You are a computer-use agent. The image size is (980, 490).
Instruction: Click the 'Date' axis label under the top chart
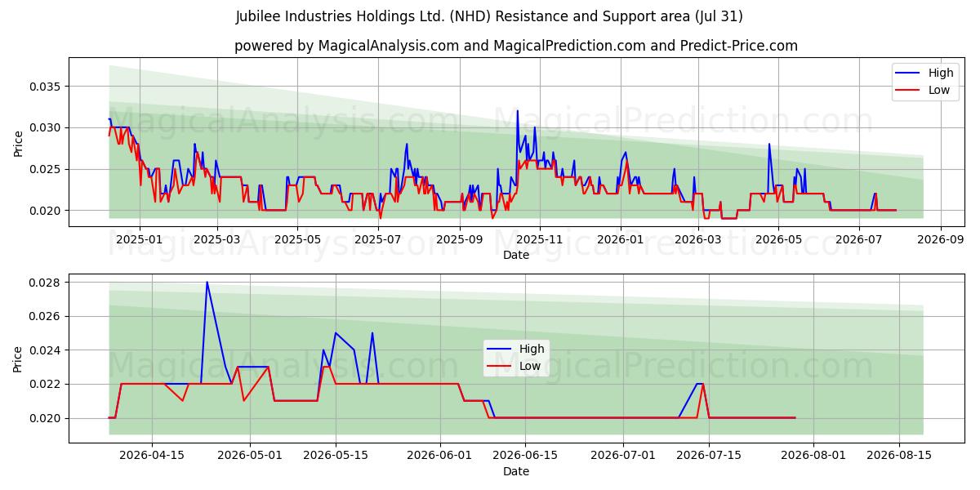click(x=515, y=255)
